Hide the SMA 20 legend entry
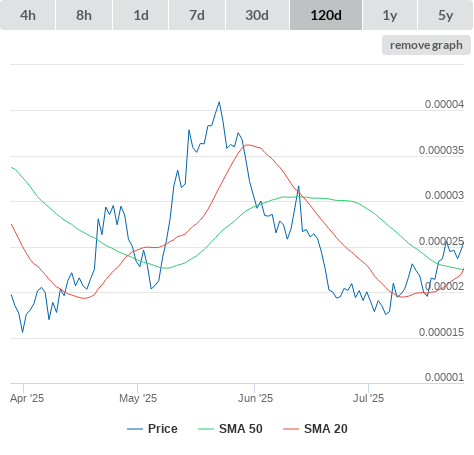The width and height of the screenshot is (474, 455). click(326, 429)
